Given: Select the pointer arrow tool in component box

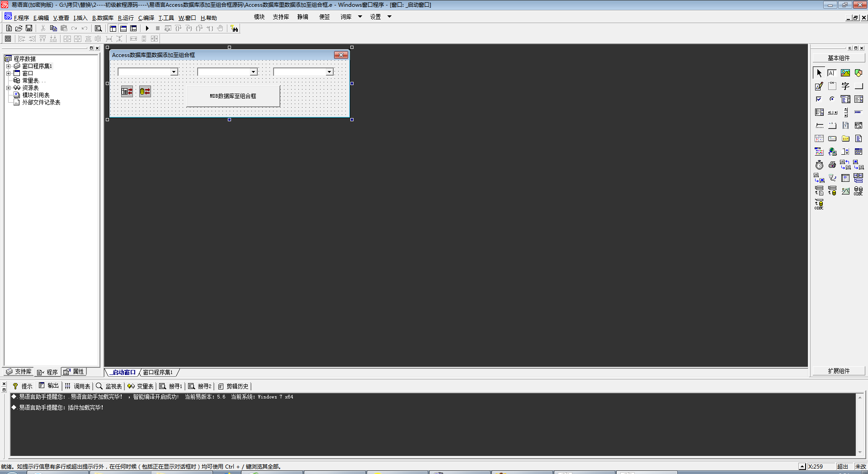Looking at the screenshot, I should [819, 73].
